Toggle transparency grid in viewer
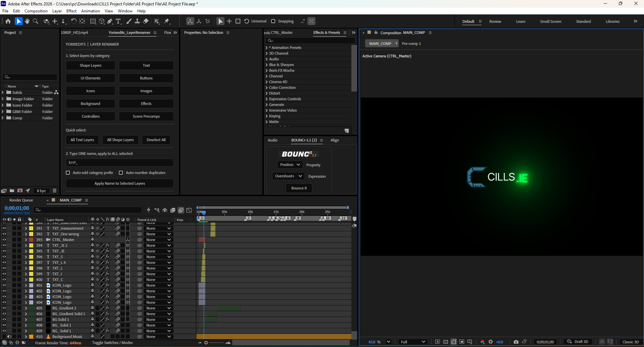This screenshot has height=347, width=644. (446, 342)
